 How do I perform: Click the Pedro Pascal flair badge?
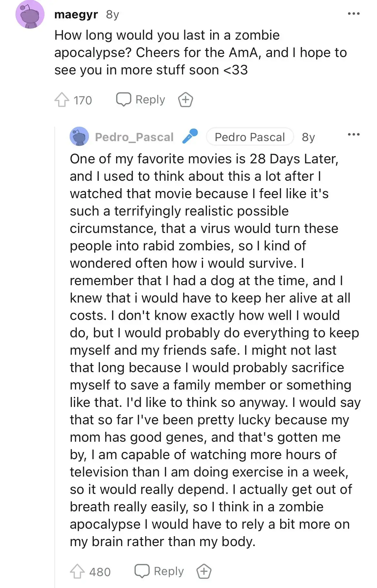tap(250, 137)
